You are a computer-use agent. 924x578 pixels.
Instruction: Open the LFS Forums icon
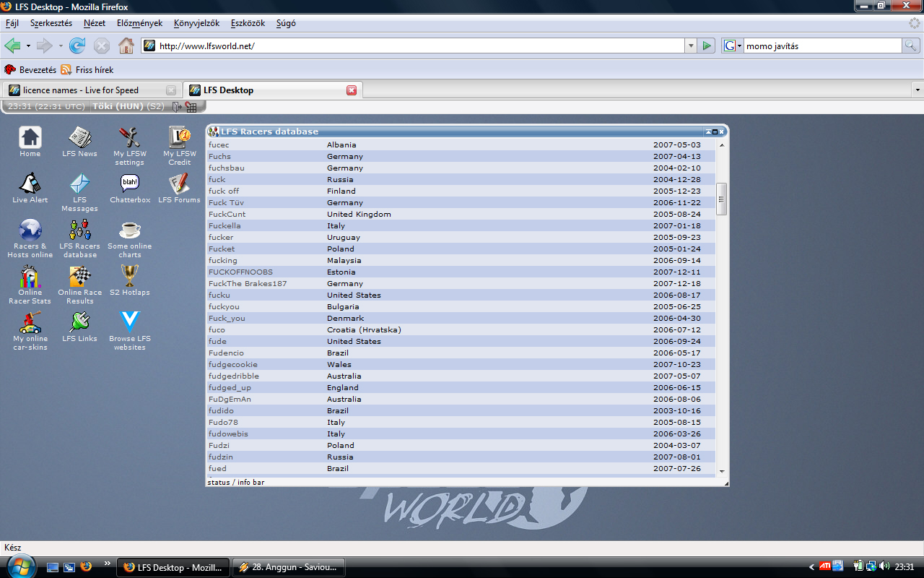(179, 187)
